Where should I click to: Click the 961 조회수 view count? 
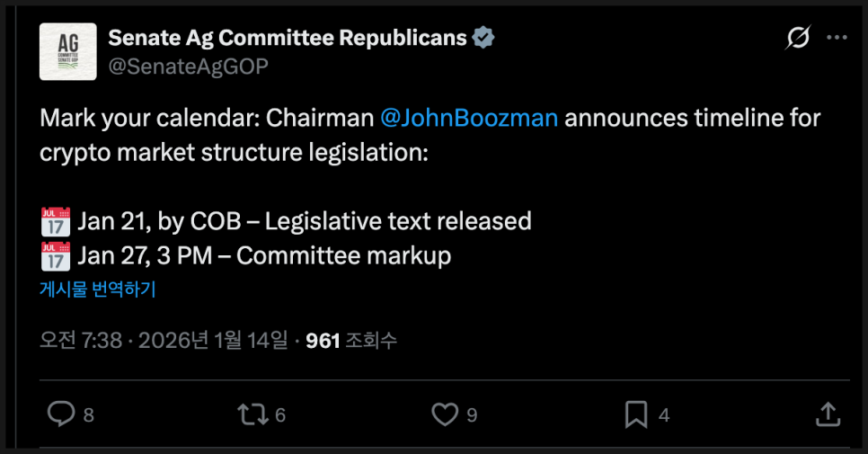(x=351, y=341)
